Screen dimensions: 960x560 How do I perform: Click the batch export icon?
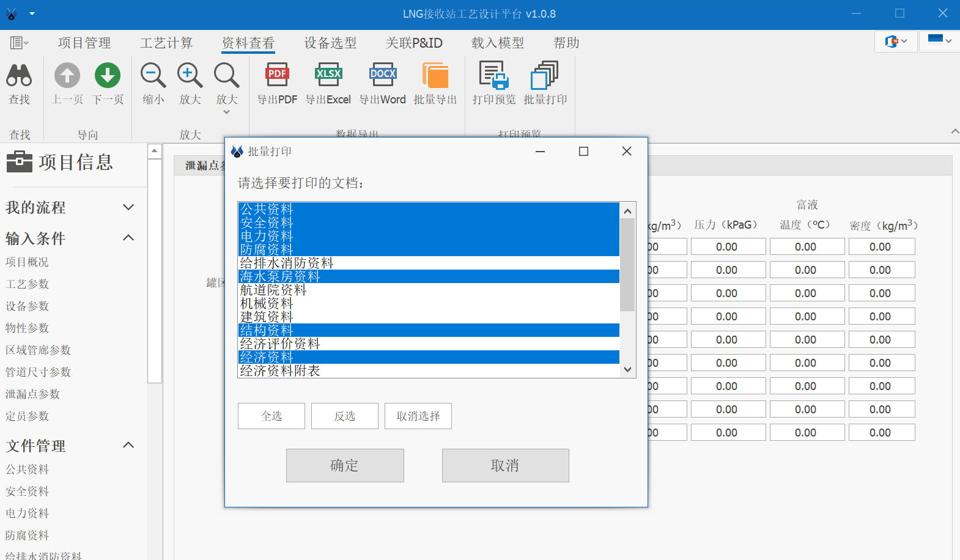(x=435, y=75)
